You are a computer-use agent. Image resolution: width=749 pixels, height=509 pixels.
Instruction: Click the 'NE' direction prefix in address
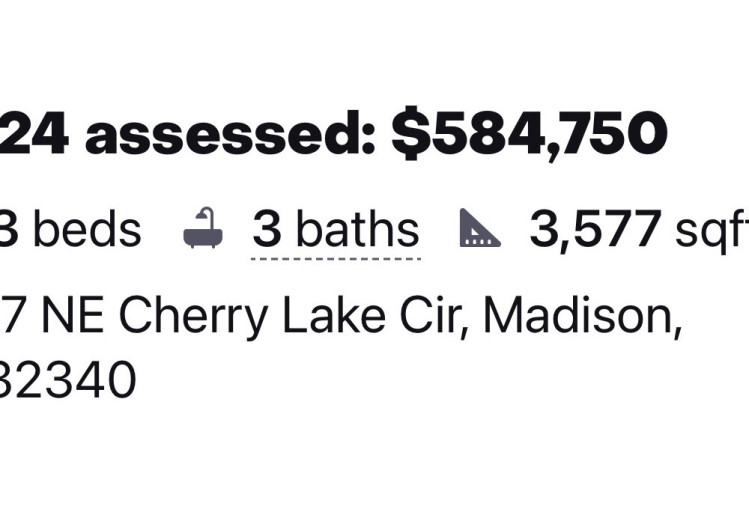tap(75, 317)
